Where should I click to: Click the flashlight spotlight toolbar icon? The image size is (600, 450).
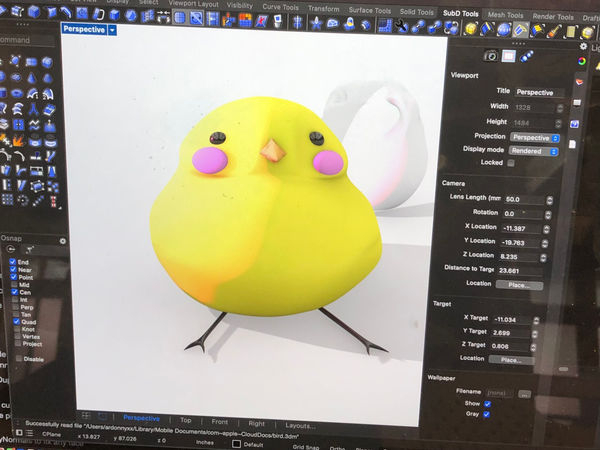(x=554, y=32)
